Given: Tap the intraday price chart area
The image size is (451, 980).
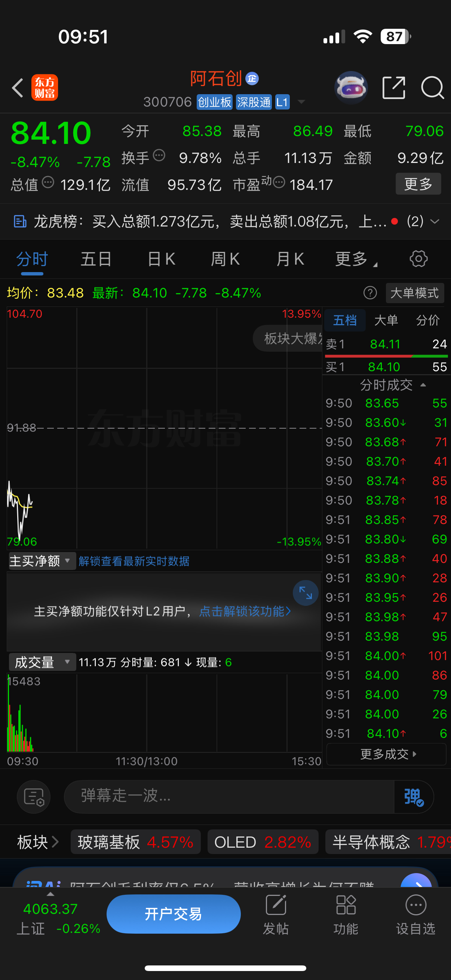Looking at the screenshot, I should point(165,428).
